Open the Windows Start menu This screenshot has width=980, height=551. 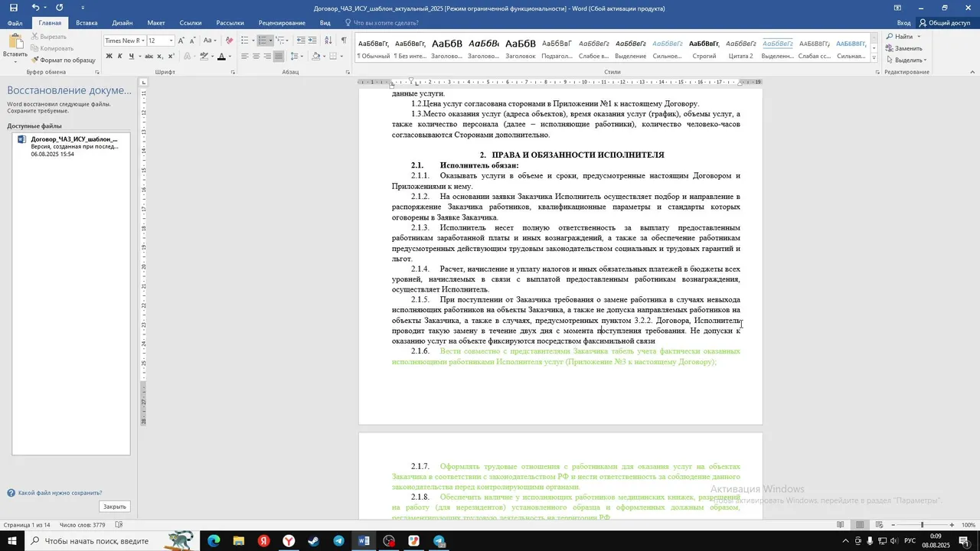[12, 541]
